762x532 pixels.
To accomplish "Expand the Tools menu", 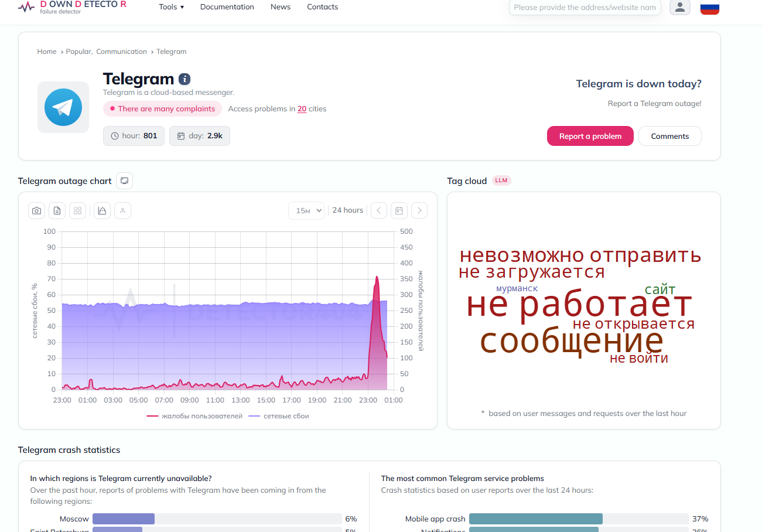I will click(172, 7).
